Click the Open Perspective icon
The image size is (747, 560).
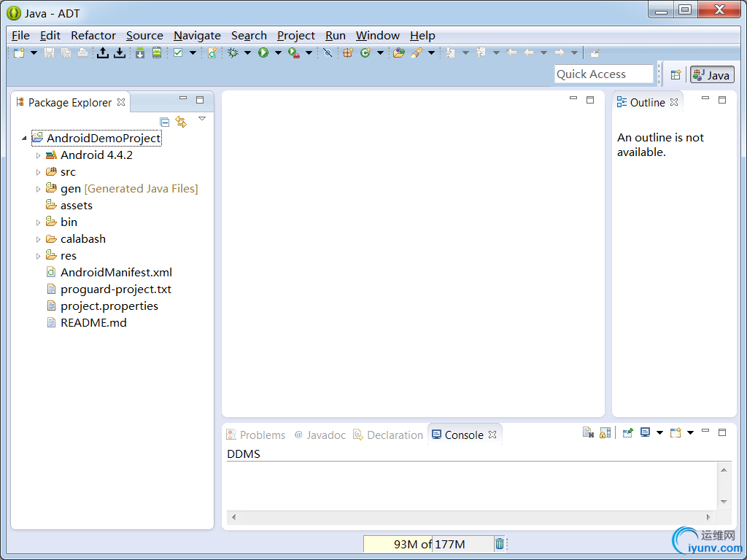[x=676, y=75]
